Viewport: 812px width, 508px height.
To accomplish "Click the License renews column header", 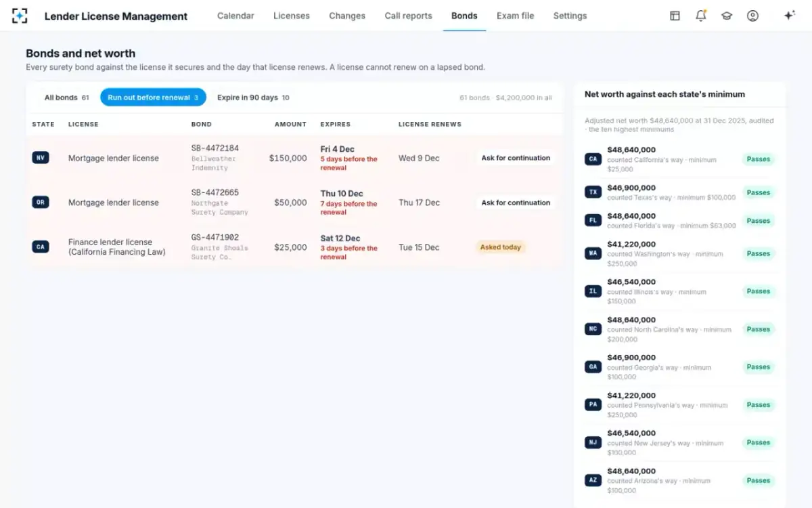I will [x=430, y=124].
